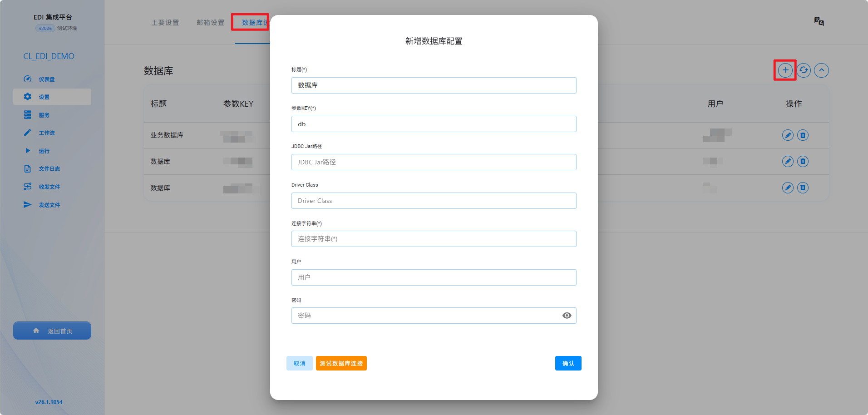Collapse the database panel with chevron
Screen dimensions: 868x415
821,70
